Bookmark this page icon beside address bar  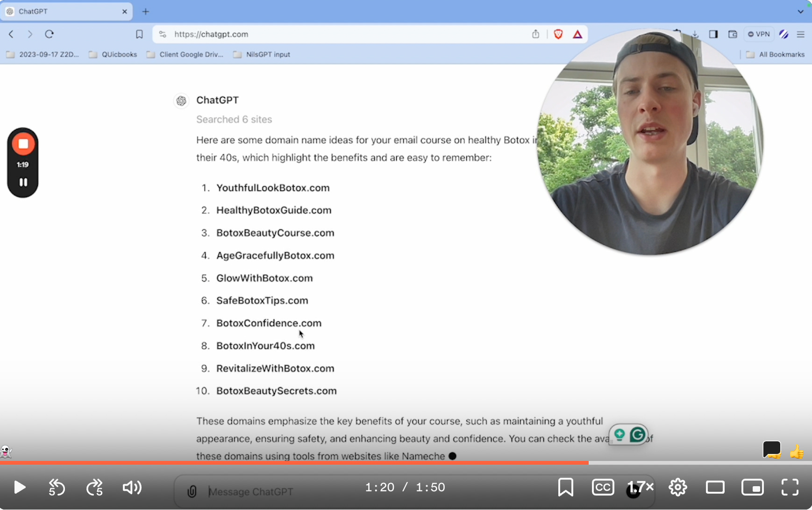(x=139, y=34)
